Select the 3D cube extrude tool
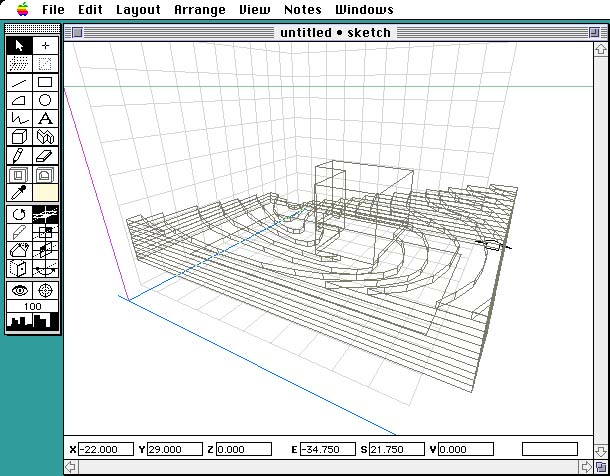Screen dimensions: 610x476 coord(19,136)
